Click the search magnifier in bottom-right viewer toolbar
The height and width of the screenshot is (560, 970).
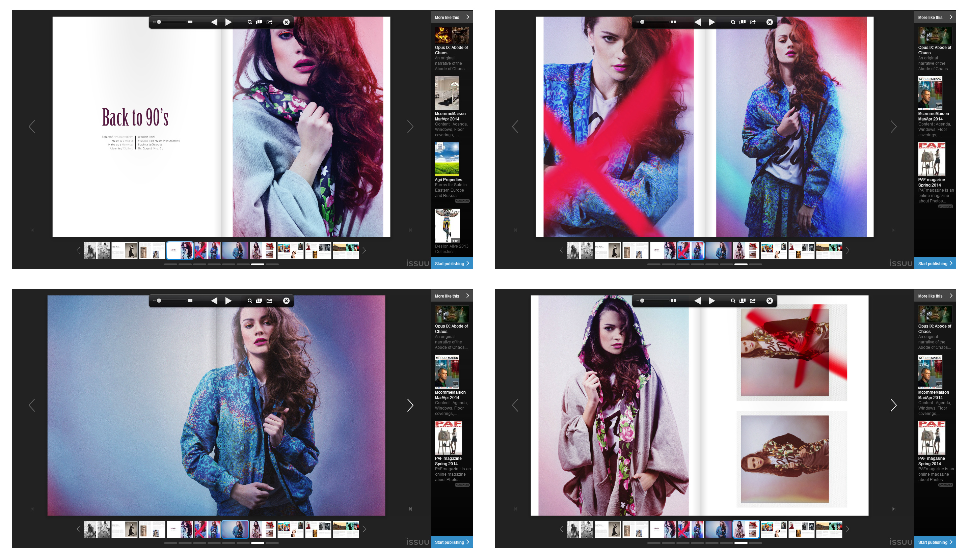pyautogui.click(x=733, y=301)
